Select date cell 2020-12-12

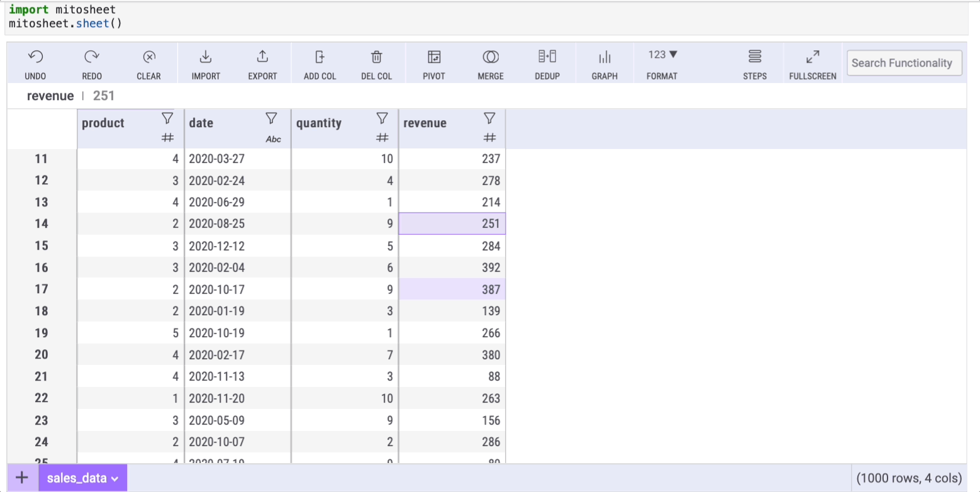coord(238,245)
